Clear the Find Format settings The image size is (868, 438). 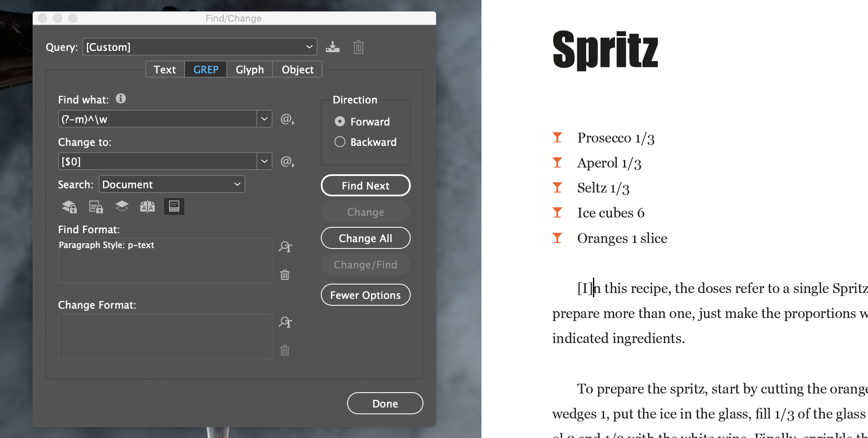pos(284,275)
